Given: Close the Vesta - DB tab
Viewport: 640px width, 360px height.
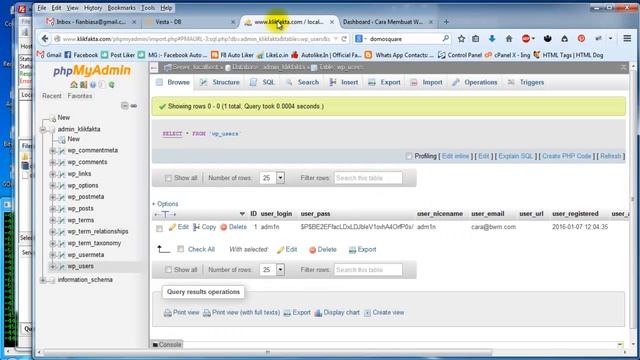Looking at the screenshot, I should point(233,22).
